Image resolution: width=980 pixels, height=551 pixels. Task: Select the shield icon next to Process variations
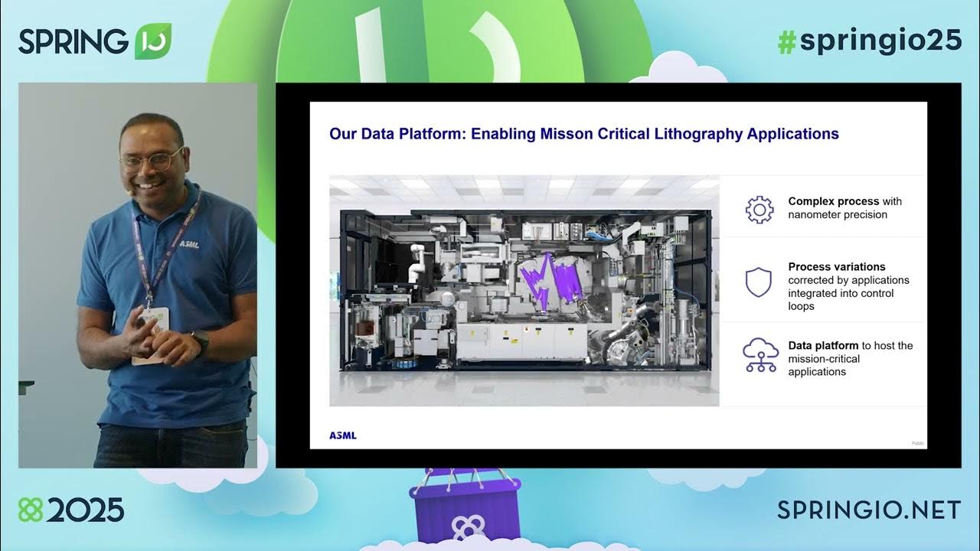[x=757, y=282]
